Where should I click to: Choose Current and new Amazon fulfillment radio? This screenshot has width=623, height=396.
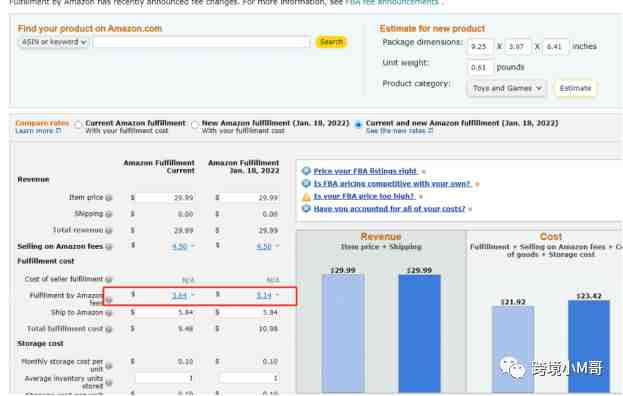[x=358, y=125]
